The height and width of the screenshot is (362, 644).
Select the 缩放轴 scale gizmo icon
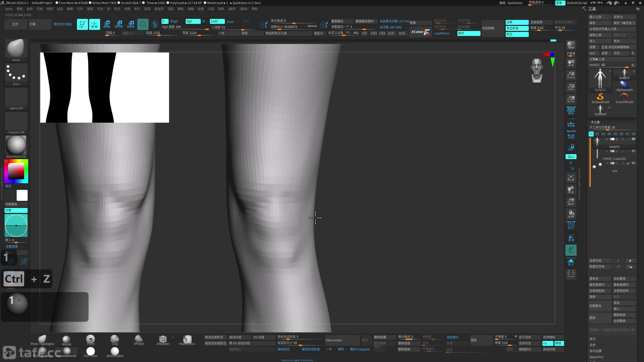pos(119,24)
